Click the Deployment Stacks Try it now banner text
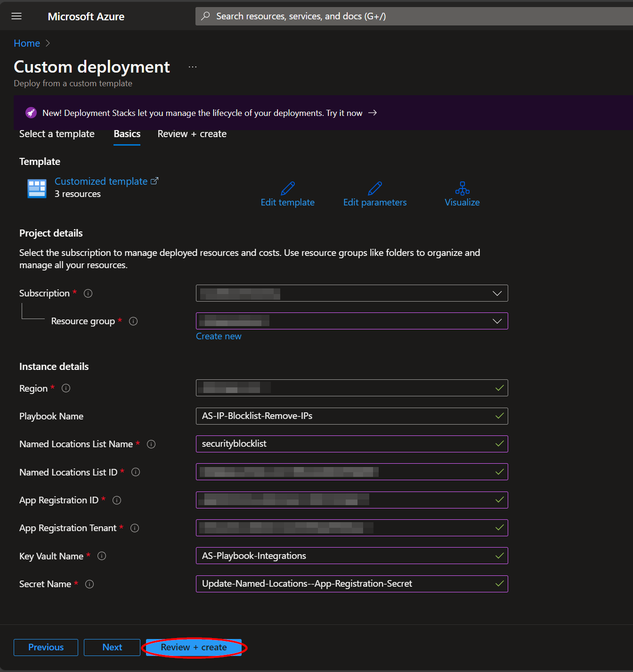The width and height of the screenshot is (633, 672). [203, 113]
